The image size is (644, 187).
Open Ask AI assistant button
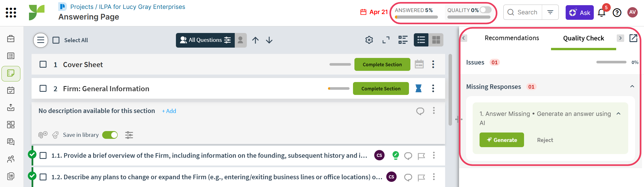(579, 13)
